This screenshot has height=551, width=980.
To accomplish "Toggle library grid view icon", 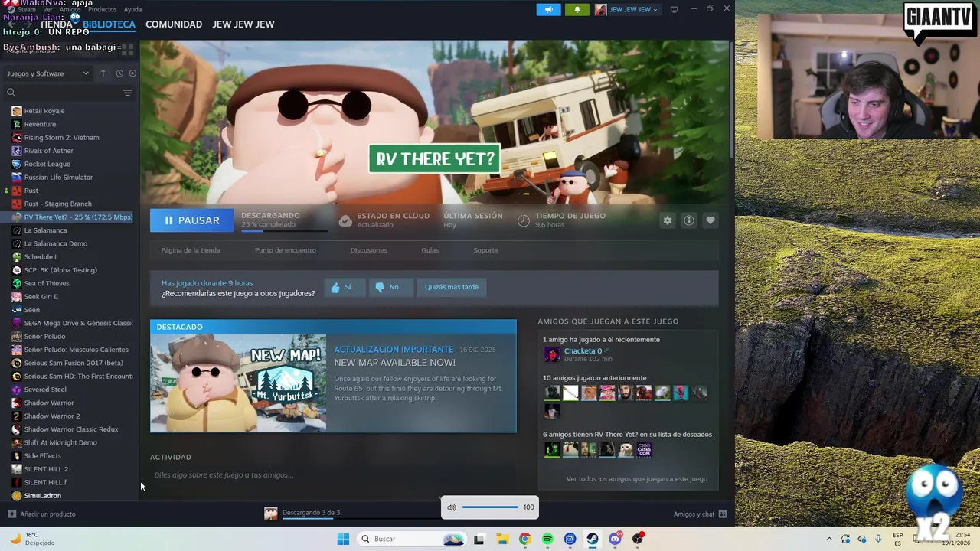I will [127, 49].
